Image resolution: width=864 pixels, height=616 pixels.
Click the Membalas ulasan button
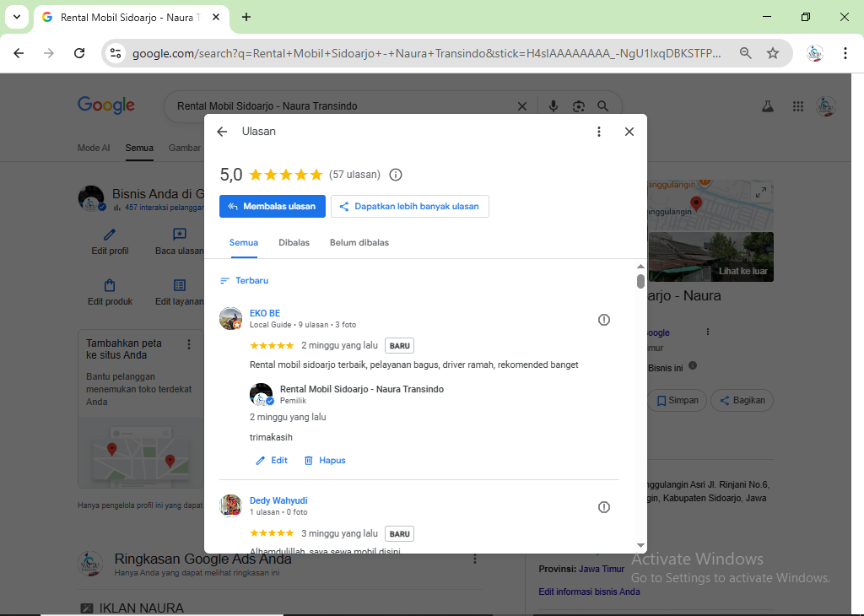click(x=272, y=206)
